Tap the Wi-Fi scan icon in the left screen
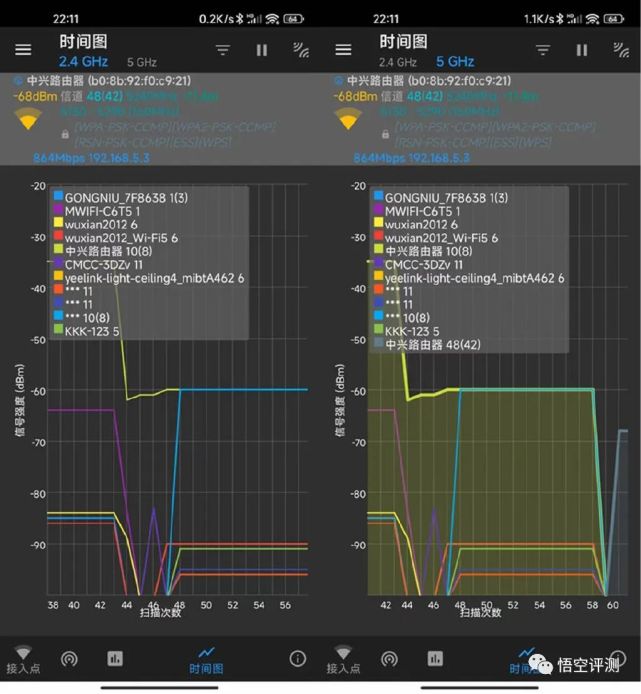641x694 pixels. click(301, 50)
